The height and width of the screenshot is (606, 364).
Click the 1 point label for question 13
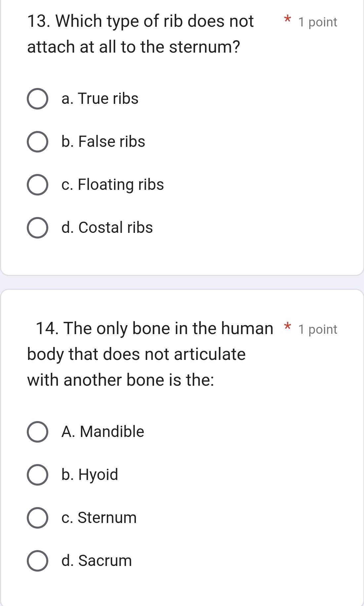(x=317, y=22)
